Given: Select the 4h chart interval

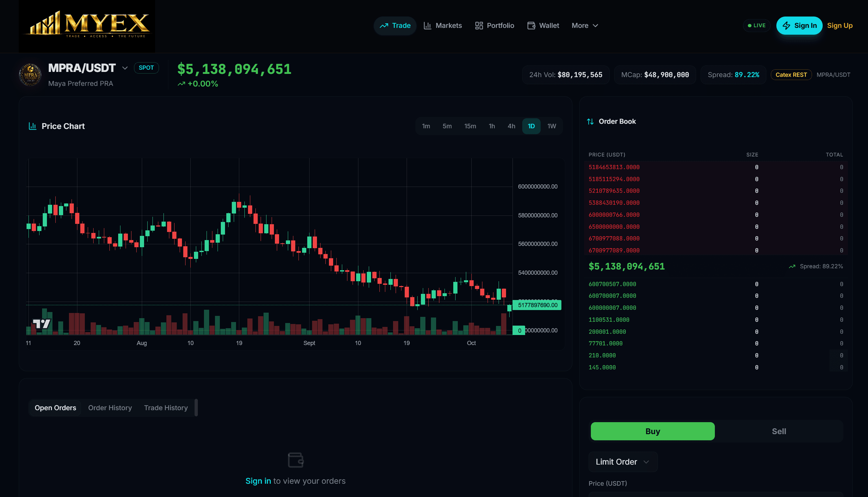Looking at the screenshot, I should (x=511, y=126).
